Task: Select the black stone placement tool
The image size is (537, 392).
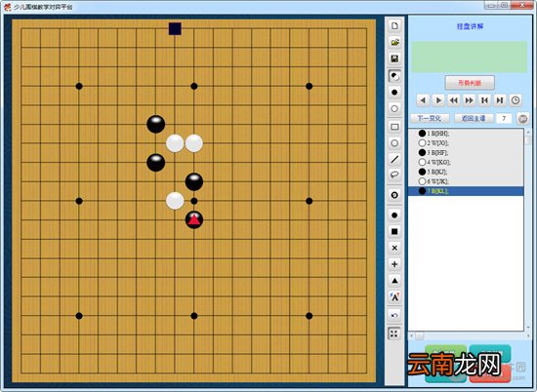Action: [x=394, y=93]
